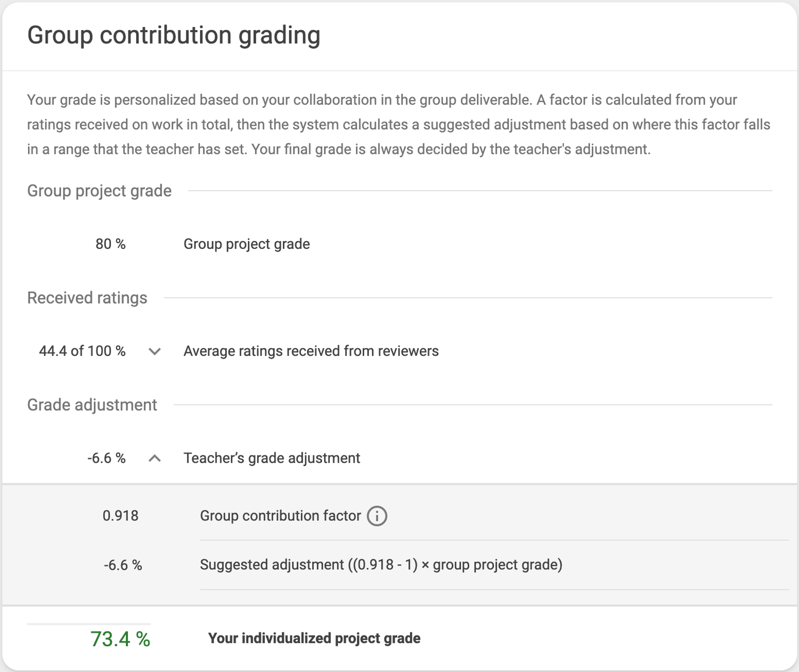Image resolution: width=799 pixels, height=672 pixels.
Task: Expand the average ratings received chevron
Action: coord(154,351)
